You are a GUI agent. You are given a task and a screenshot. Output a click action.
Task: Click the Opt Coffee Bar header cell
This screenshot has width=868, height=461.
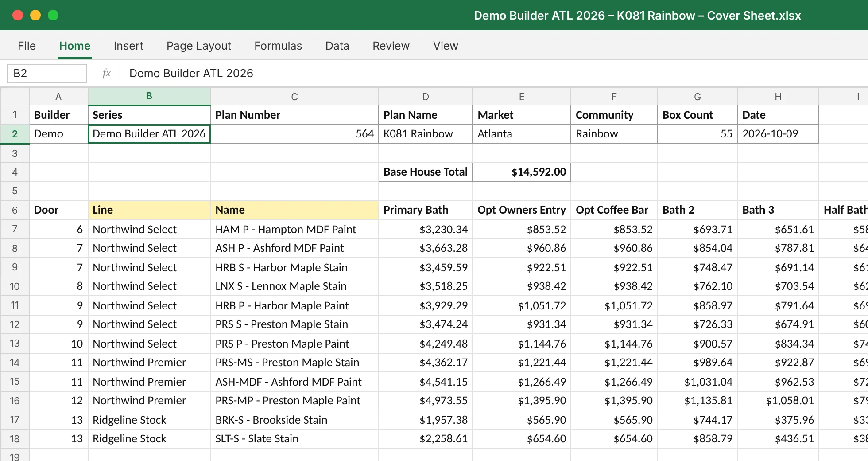(614, 210)
